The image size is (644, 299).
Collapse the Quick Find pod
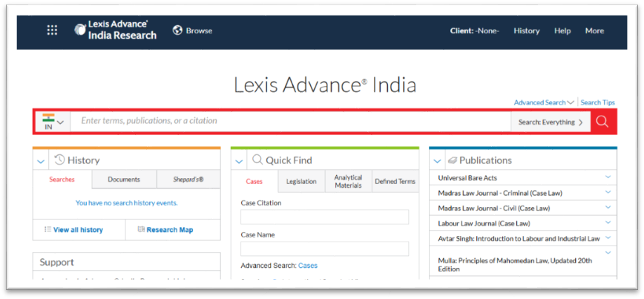(239, 161)
